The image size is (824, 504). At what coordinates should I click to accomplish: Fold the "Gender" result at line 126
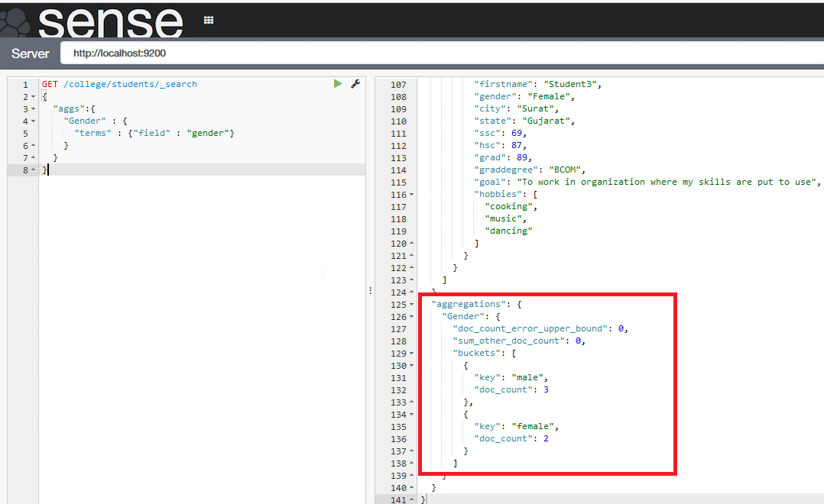(x=412, y=317)
